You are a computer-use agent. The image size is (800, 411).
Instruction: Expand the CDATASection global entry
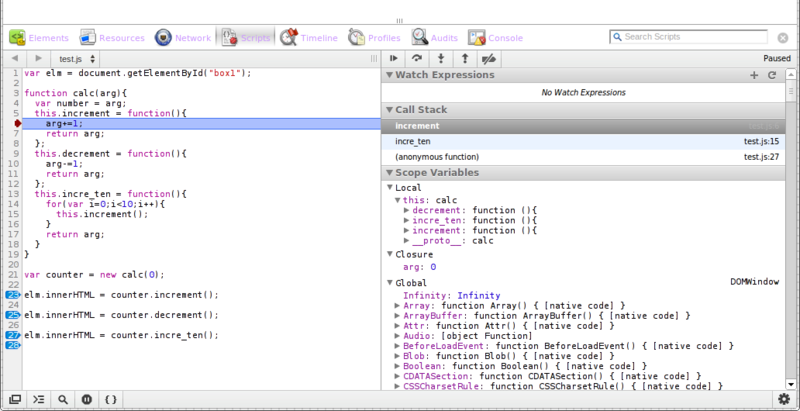(398, 376)
